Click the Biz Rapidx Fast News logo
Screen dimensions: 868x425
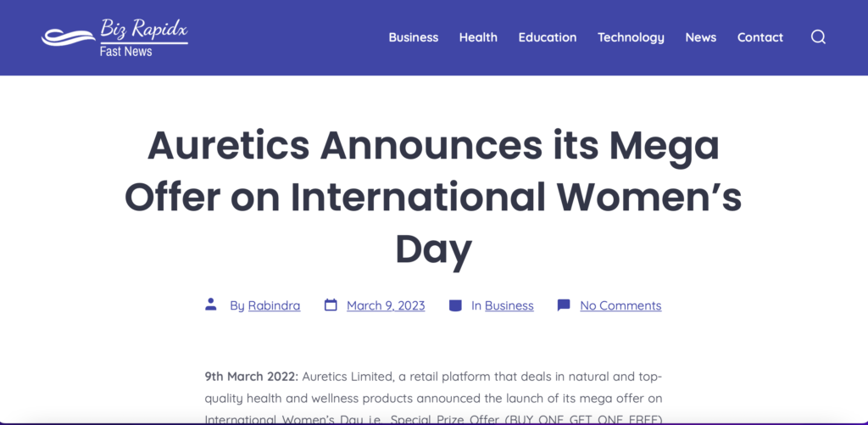point(114,37)
